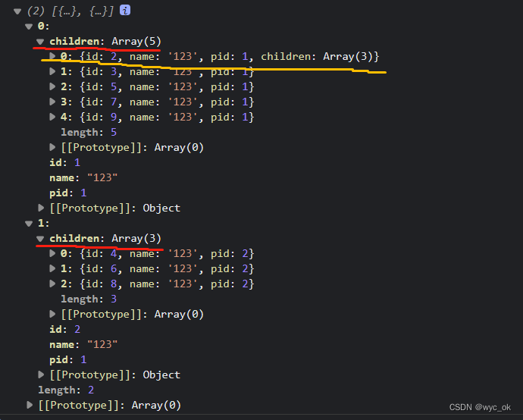Collapse the top-level item 1: node
This screenshot has width=523, height=420.
[29, 224]
